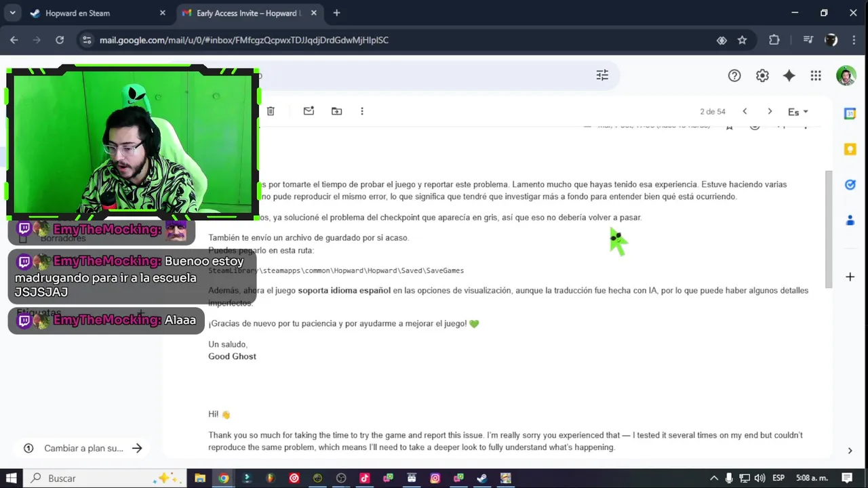Switch the ESP keyboard language
The image size is (868, 488).
(778, 478)
